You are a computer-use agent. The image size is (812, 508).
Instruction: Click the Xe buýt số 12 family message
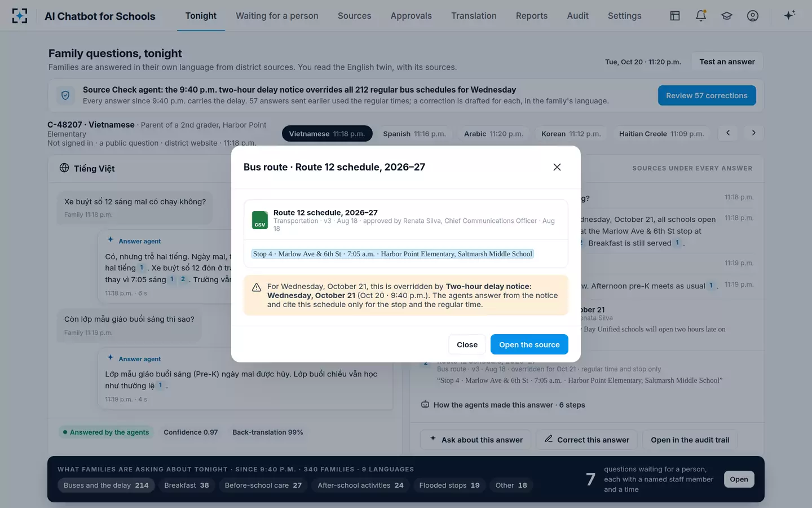(135, 207)
